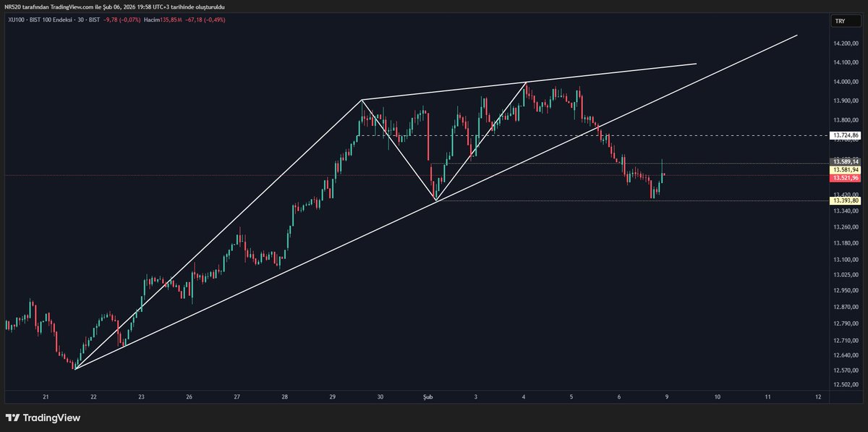Select the red 13.521,96 last price label
This screenshot has width=868, height=432.
[846, 177]
